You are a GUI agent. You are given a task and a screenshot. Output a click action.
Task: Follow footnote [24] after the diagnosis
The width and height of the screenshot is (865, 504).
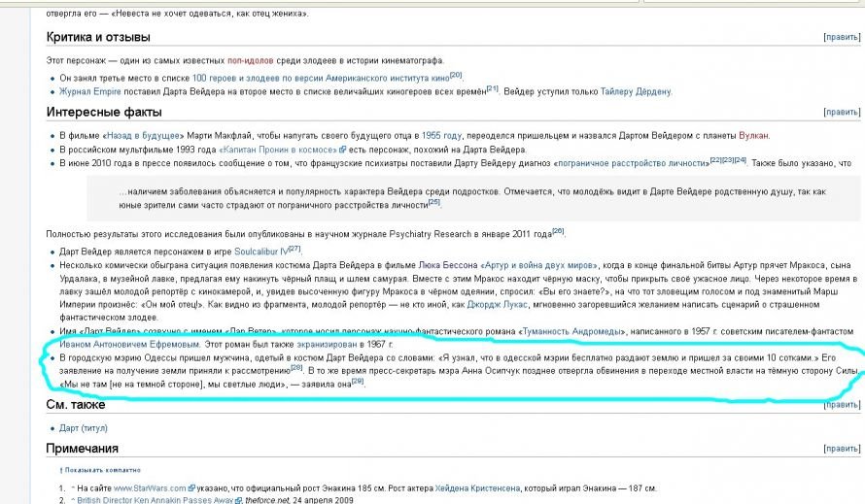coord(741,160)
